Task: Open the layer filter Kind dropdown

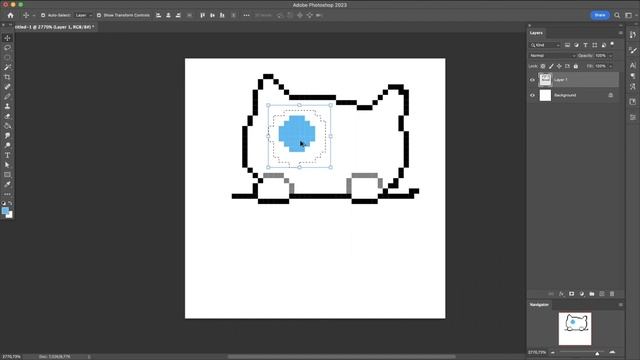Action: 545,45
